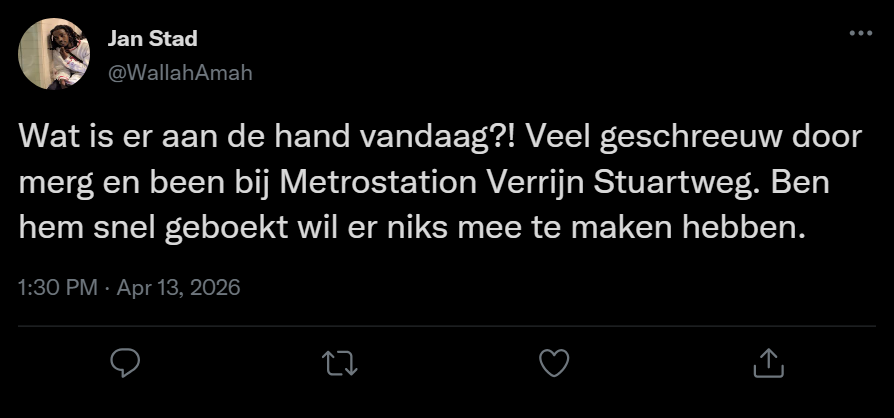Click the reply speech bubble icon
The image size is (894, 418).
pyautogui.click(x=124, y=361)
